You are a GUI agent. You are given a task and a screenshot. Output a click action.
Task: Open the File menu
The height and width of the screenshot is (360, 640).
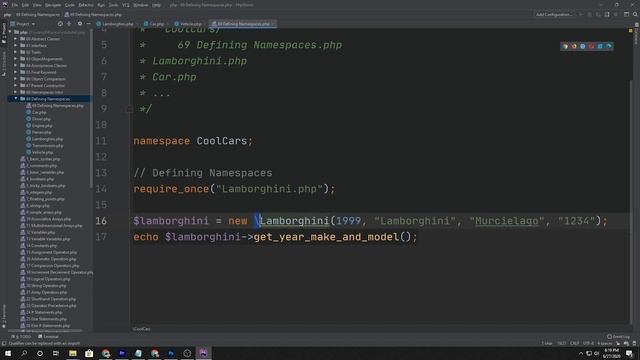[x=15, y=5]
